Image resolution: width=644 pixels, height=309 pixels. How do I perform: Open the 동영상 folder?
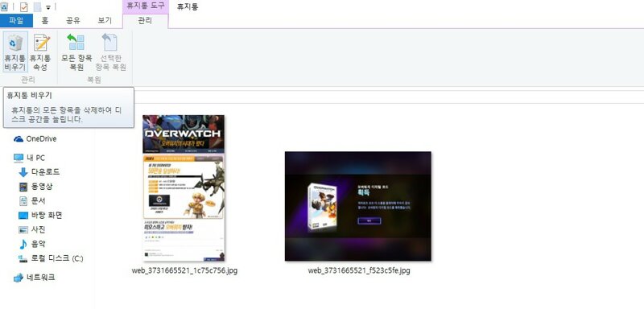click(x=36, y=187)
